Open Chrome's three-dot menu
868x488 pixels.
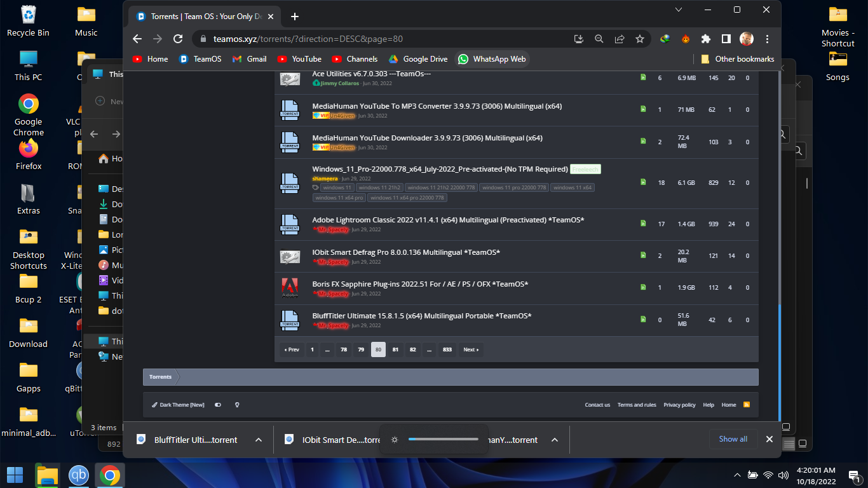click(767, 39)
